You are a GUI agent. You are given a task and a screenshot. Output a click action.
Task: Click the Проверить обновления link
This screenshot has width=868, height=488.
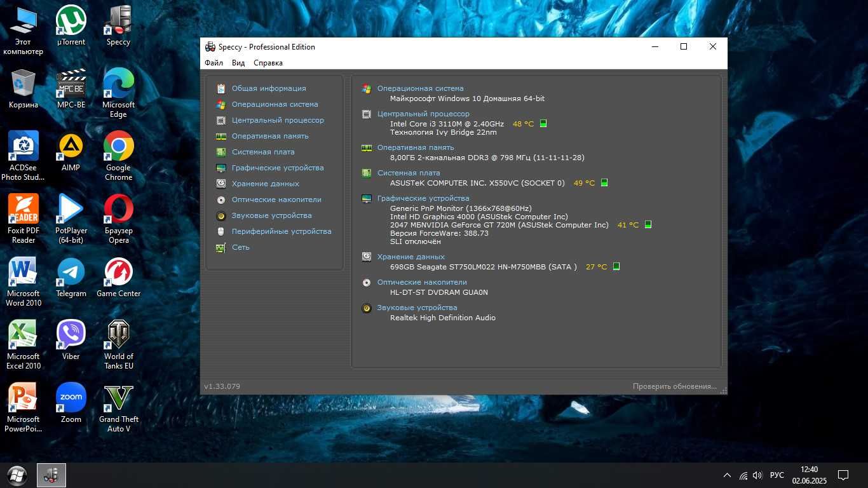tap(675, 386)
